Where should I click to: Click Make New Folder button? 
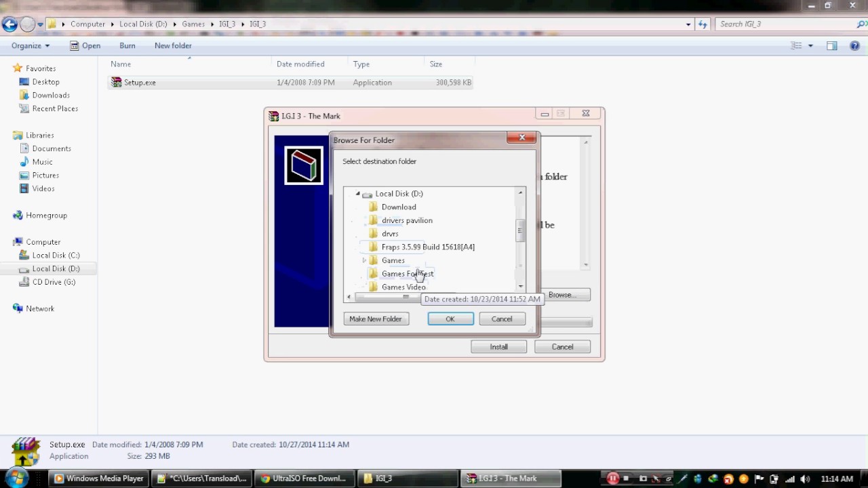point(376,319)
